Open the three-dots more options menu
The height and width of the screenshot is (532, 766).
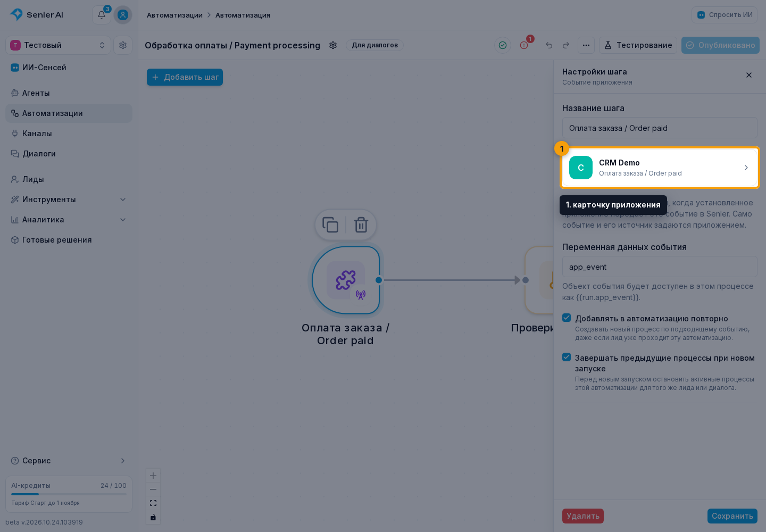tap(586, 45)
